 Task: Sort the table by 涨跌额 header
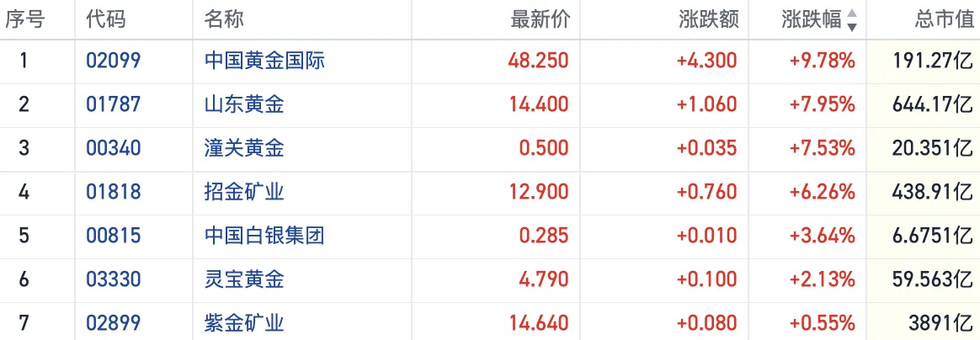[x=708, y=20]
